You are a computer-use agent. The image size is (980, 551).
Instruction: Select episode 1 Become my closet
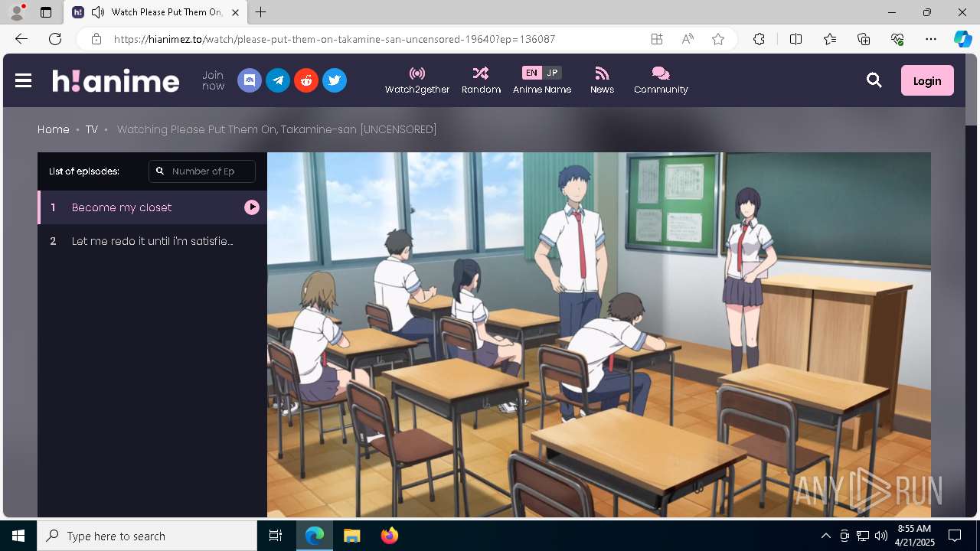(152, 207)
